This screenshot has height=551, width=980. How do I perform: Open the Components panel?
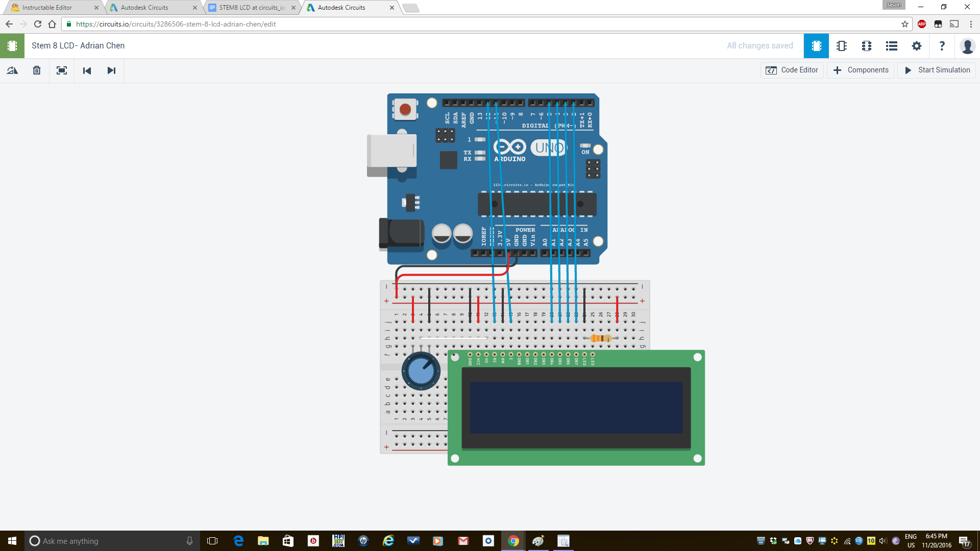pos(861,70)
